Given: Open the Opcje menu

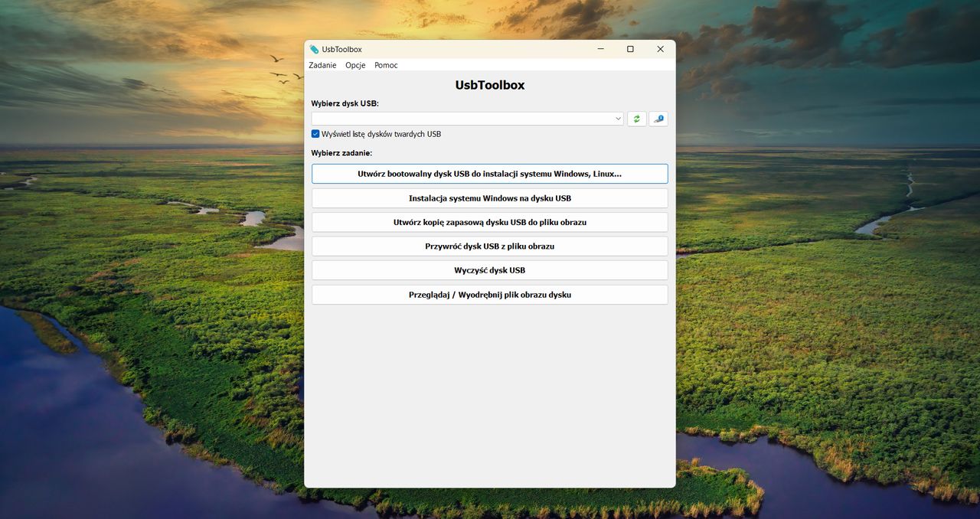Looking at the screenshot, I should [x=354, y=65].
